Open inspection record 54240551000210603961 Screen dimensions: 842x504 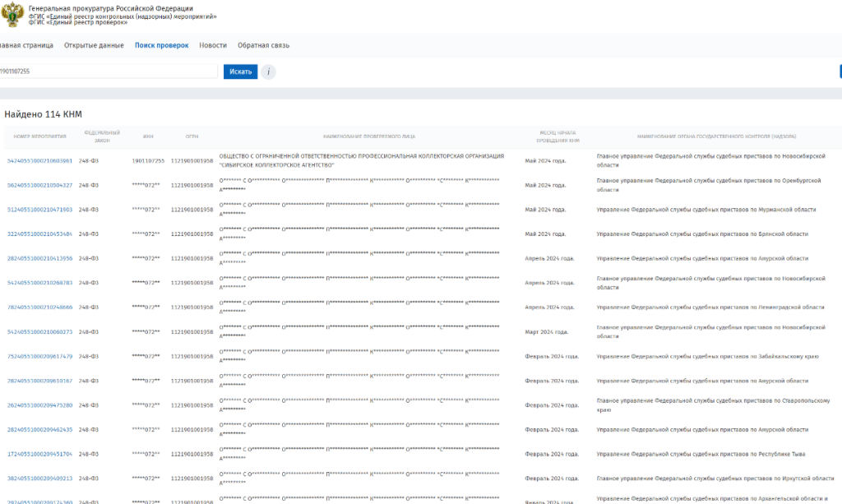coord(39,161)
